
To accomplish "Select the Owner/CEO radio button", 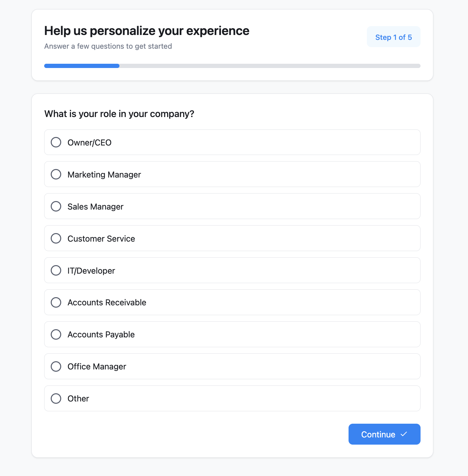I will [56, 142].
